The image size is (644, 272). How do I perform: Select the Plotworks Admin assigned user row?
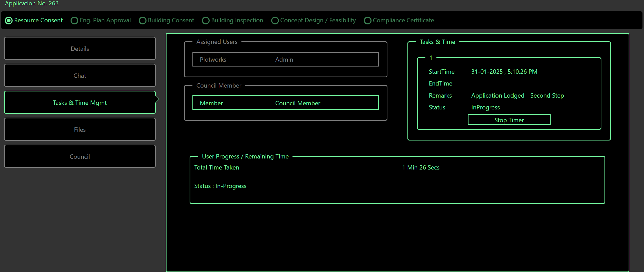tap(285, 59)
